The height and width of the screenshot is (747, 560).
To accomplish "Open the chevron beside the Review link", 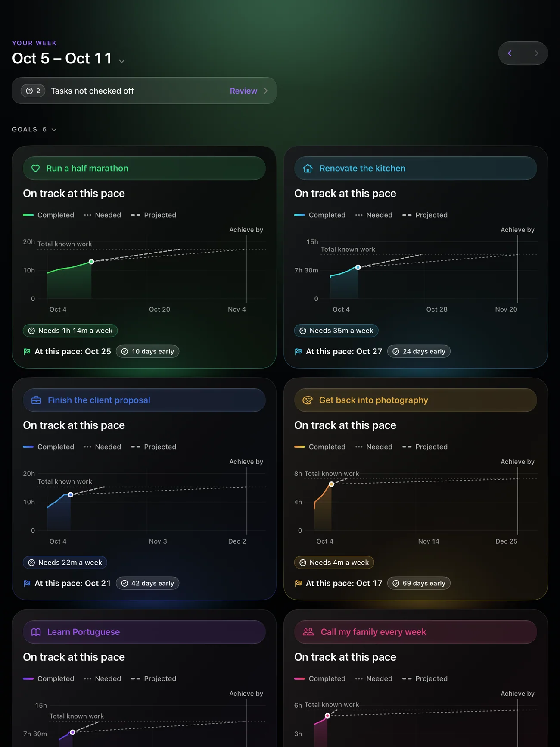I will point(266,91).
